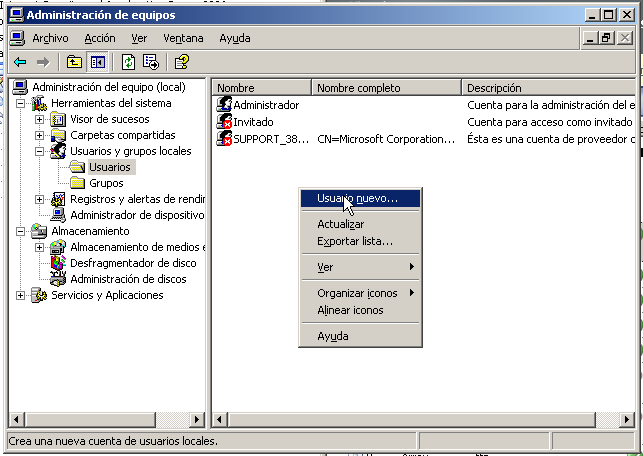Image resolution: width=643 pixels, height=456 pixels.
Task: Click the Visor de sucesos icon
Action: tap(58, 119)
